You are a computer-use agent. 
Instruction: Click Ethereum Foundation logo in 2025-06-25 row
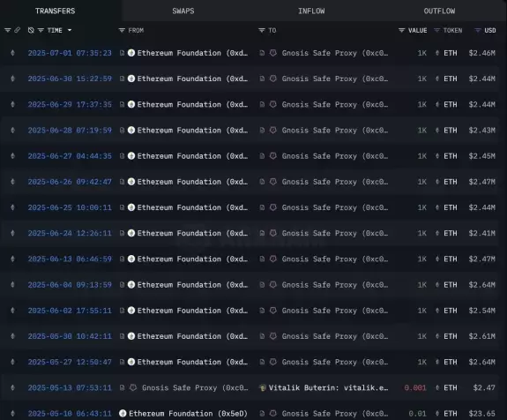click(x=131, y=207)
